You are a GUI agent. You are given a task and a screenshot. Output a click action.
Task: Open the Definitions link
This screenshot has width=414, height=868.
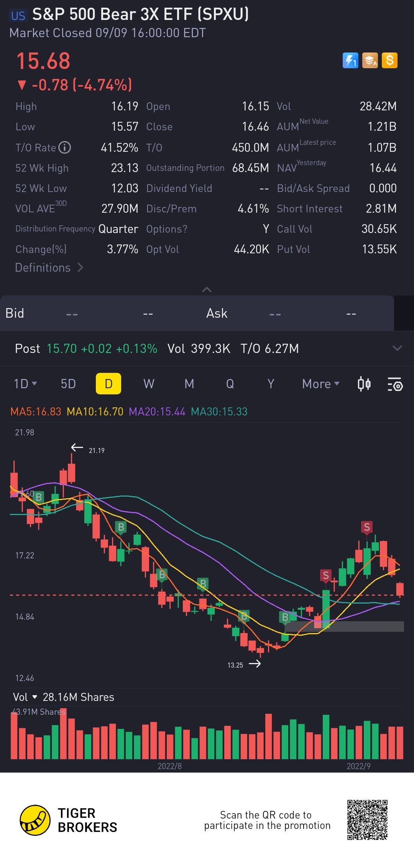49,267
